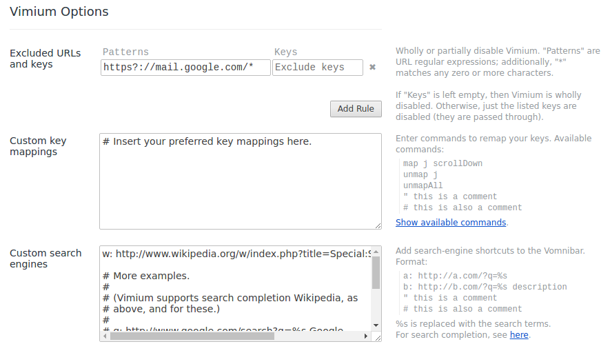
Task: Click the search engines horizontal scrollbar thumb
Action: pos(192,336)
